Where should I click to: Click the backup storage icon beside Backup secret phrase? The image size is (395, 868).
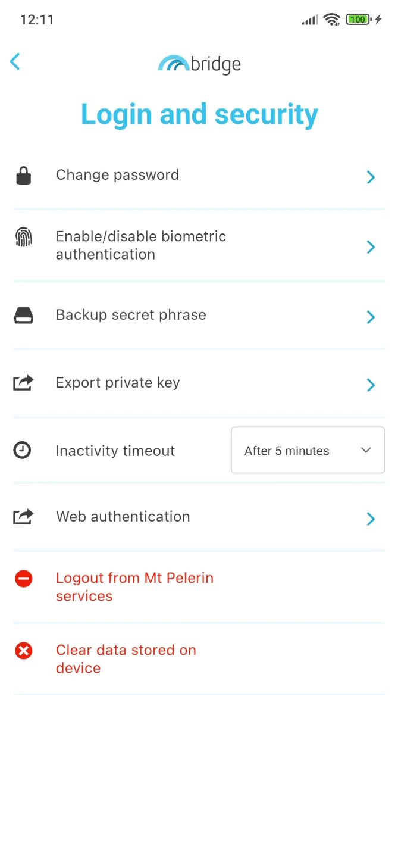[x=23, y=316]
